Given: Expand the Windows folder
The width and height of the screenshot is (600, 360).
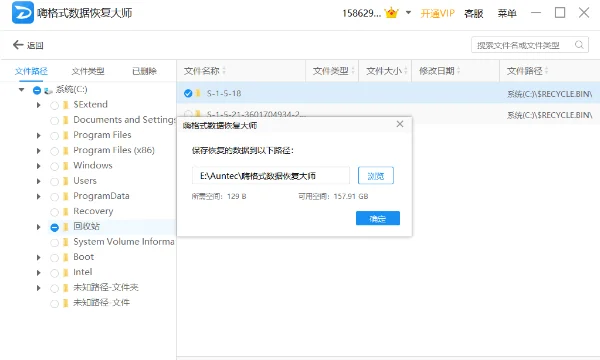Looking at the screenshot, I should [x=38, y=166].
